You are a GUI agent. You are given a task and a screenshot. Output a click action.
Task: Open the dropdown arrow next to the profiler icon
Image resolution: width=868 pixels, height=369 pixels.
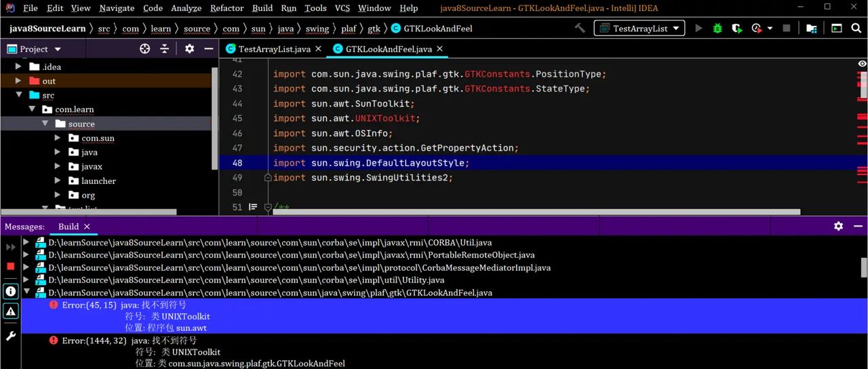pos(770,28)
